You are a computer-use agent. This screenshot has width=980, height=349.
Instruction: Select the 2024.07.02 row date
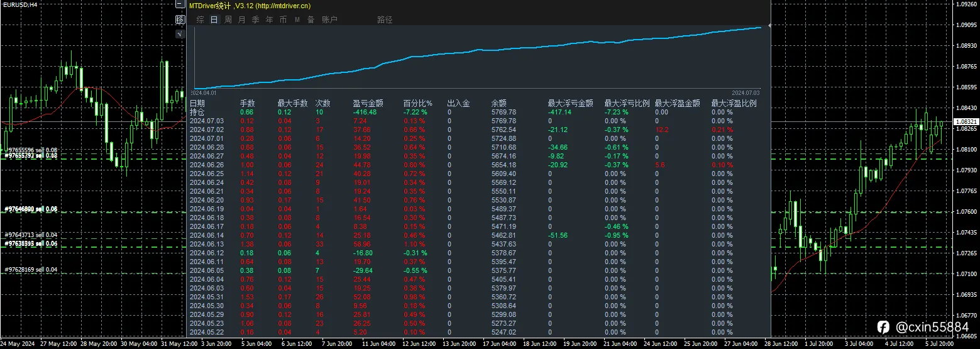[x=206, y=130]
